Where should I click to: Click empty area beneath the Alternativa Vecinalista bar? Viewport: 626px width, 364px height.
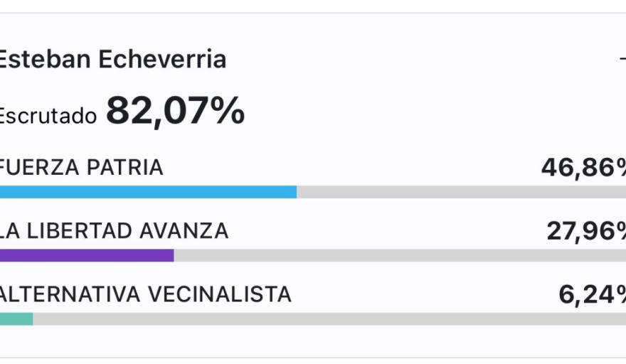click(x=313, y=340)
